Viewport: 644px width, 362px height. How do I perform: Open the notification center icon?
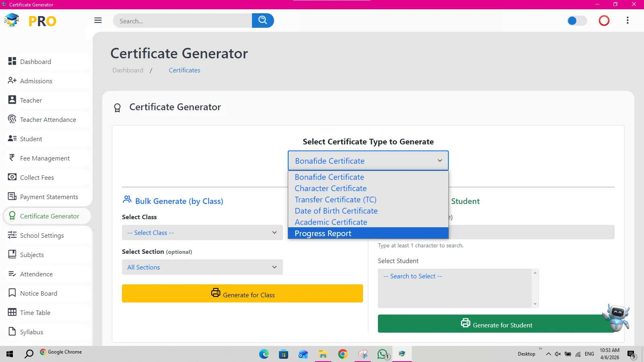pyautogui.click(x=631, y=354)
